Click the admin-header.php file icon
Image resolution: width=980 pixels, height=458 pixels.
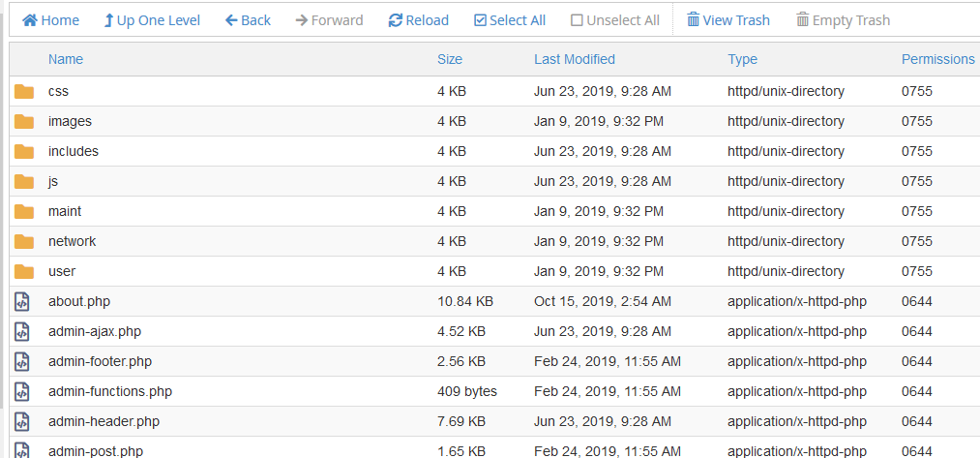pyautogui.click(x=22, y=422)
